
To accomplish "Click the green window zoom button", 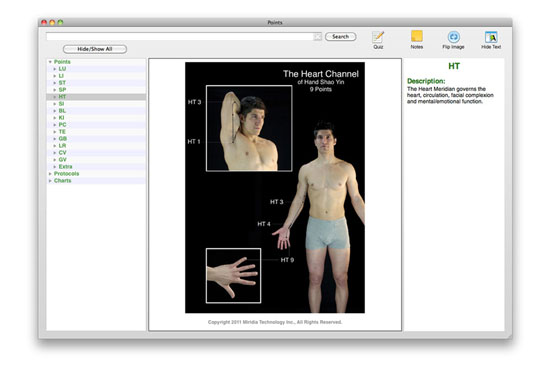I will [60, 22].
